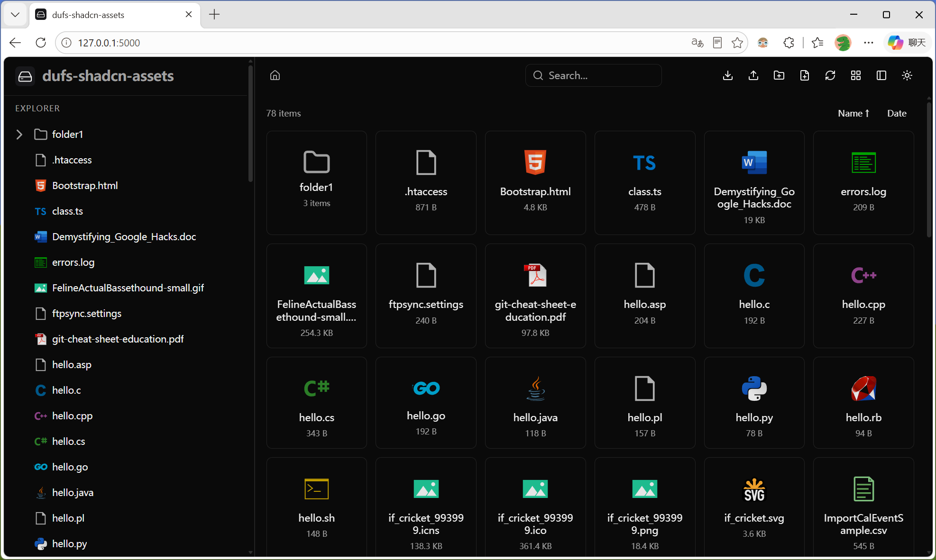The width and height of the screenshot is (936, 560).
Task: Click the main content vertical scrollbar
Action: [x=929, y=171]
